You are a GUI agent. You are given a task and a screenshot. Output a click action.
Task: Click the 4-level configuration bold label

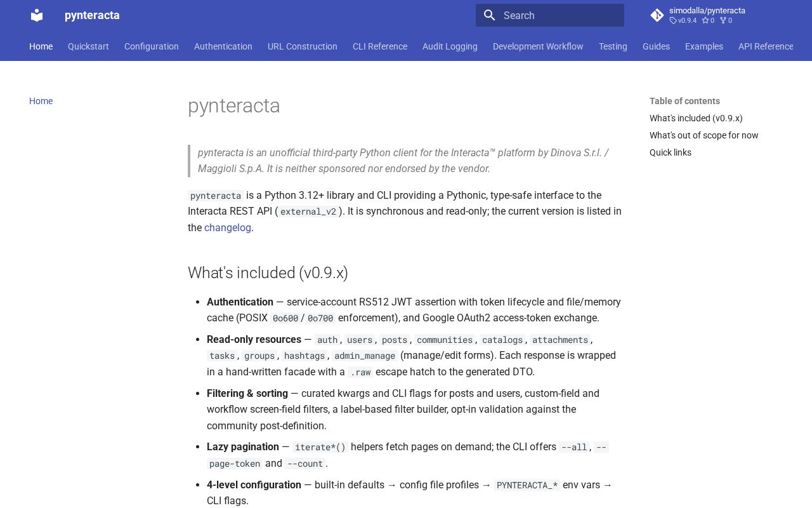[x=254, y=485]
